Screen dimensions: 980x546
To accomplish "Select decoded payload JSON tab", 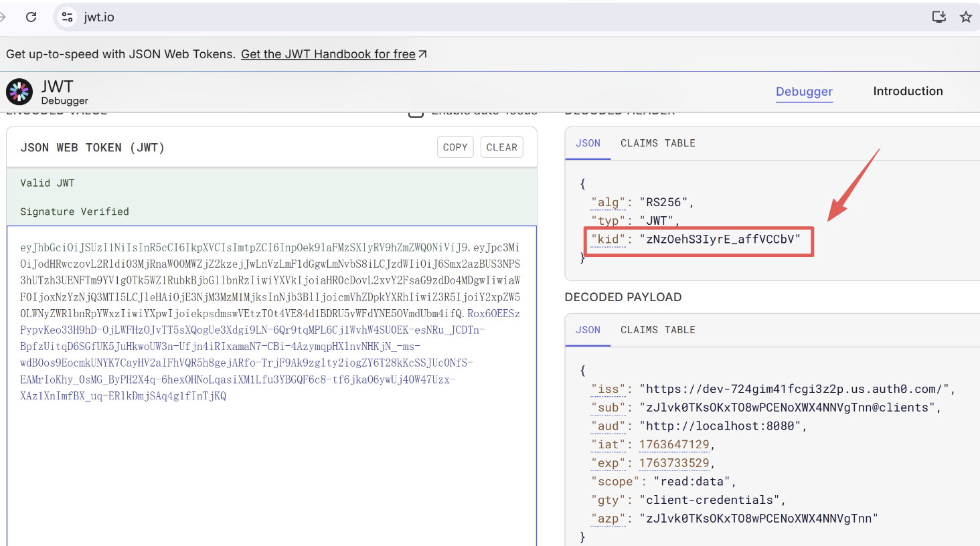I will pyautogui.click(x=588, y=330).
